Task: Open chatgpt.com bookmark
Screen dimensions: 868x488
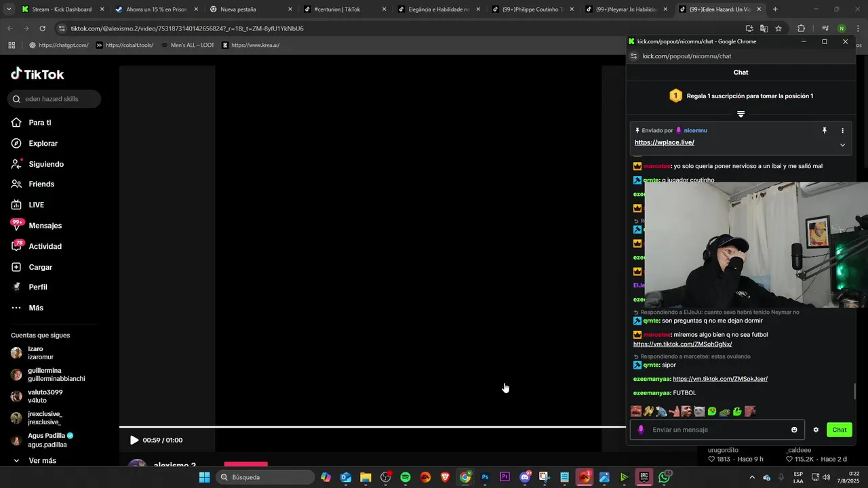Action: (59, 45)
